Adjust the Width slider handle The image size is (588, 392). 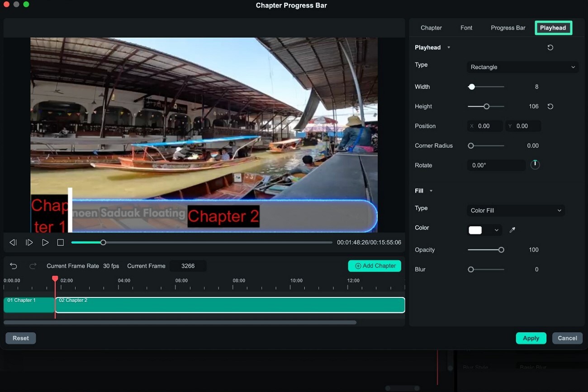point(472,86)
